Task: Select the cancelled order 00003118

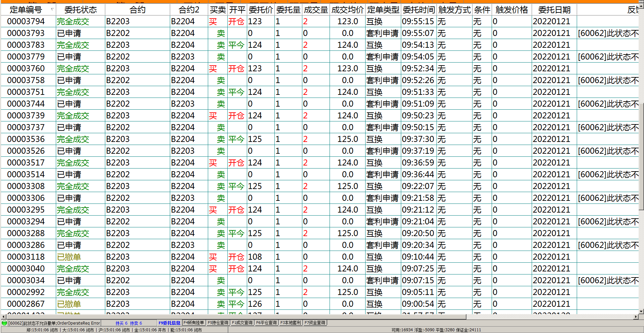Action: (26, 257)
